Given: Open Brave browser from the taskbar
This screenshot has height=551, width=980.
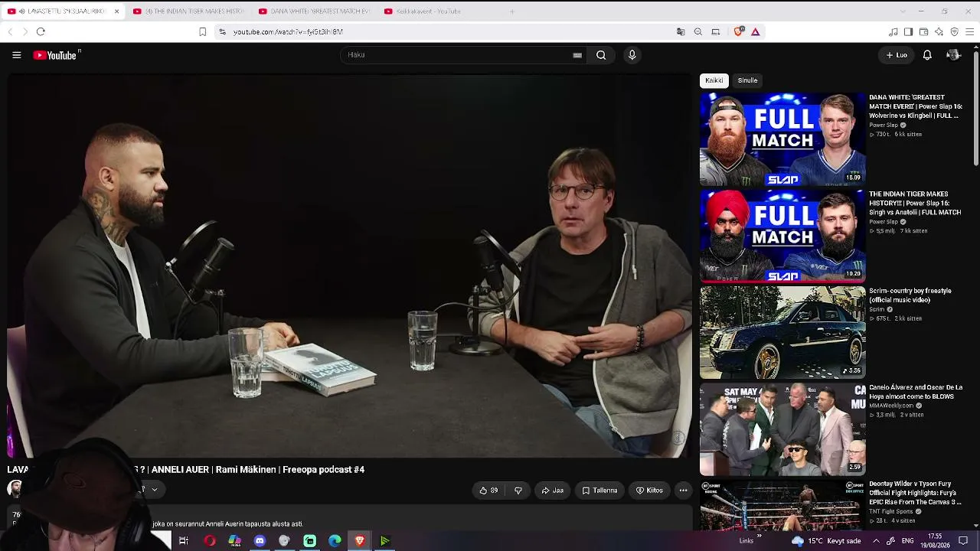Looking at the screenshot, I should [x=360, y=541].
